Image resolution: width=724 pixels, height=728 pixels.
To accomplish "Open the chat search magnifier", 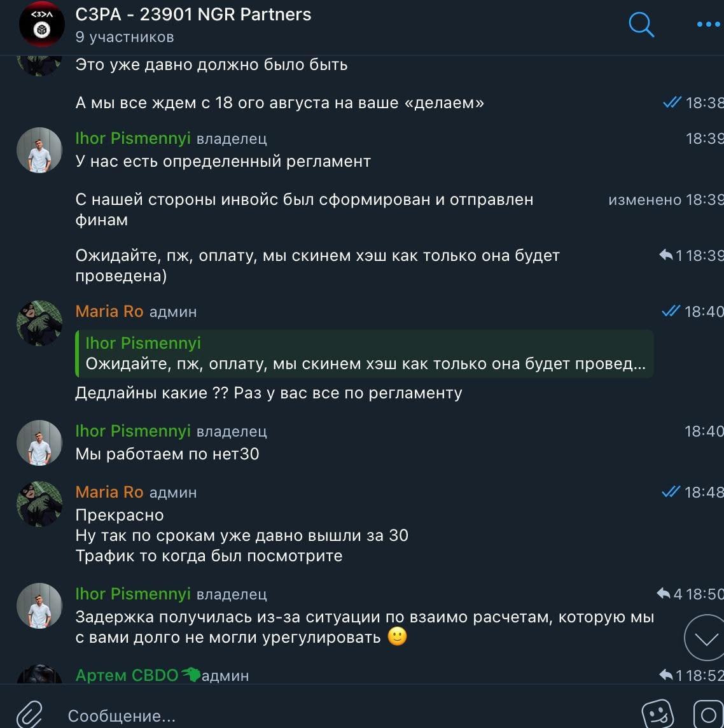I will point(641,25).
